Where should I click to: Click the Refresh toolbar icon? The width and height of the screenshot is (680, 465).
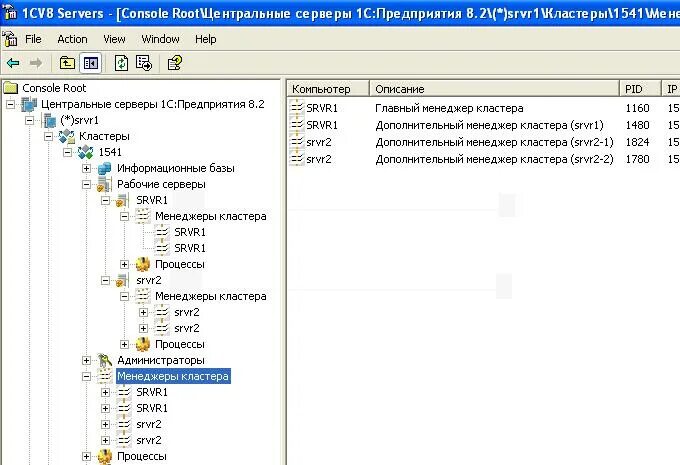pyautogui.click(x=121, y=63)
